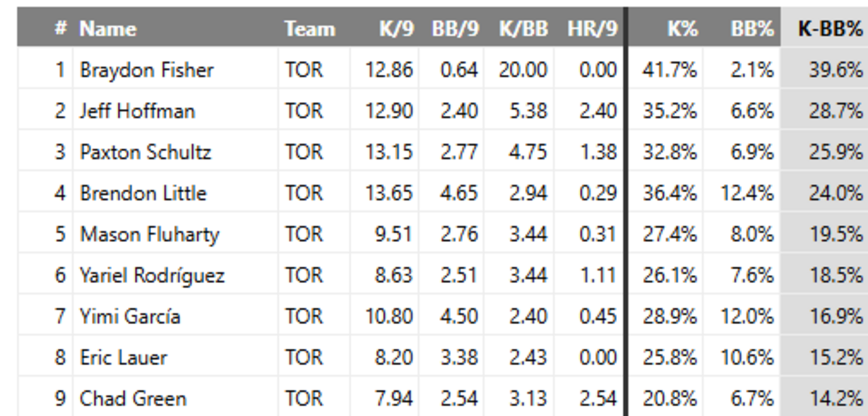Sort table by Name column header
This screenshot has height=416, width=868.
click(108, 28)
